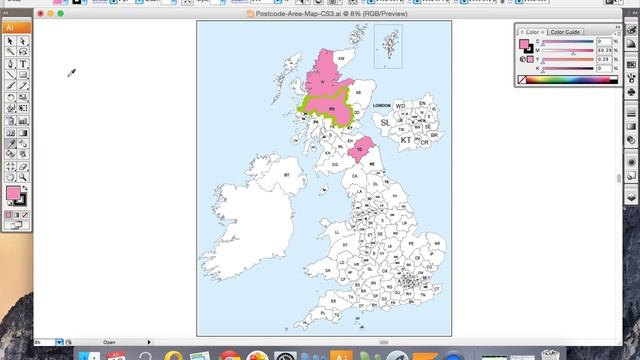Select the Pen tool
640x360 pixels.
coord(11,64)
